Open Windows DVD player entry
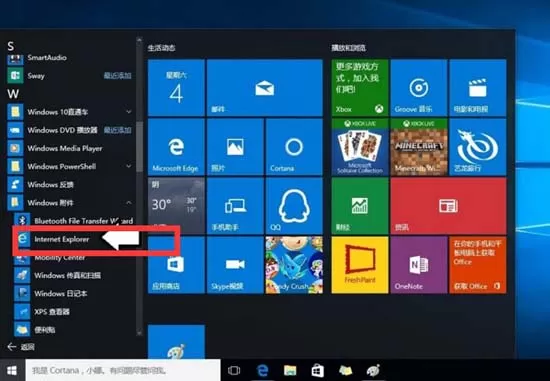The width and height of the screenshot is (550, 381). pyautogui.click(x=62, y=130)
